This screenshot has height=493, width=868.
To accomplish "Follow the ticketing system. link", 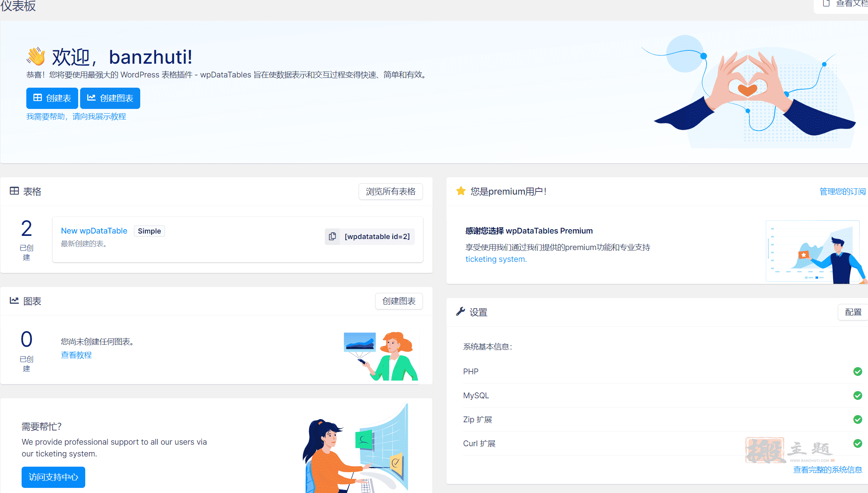I will (496, 259).
